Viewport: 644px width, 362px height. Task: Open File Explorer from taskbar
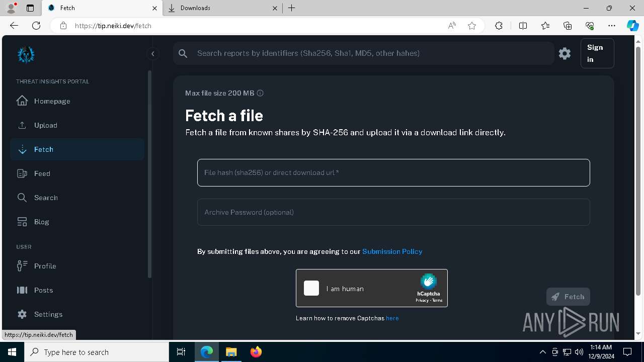point(231,352)
